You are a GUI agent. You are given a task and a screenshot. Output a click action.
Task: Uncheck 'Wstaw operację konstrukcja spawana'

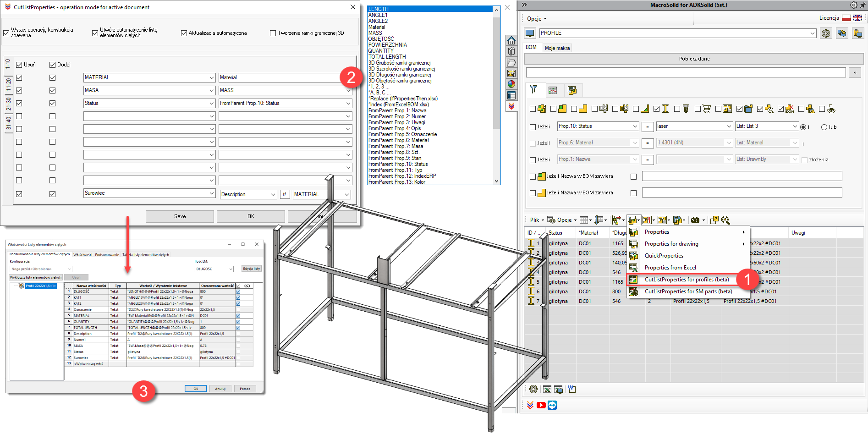(6, 33)
